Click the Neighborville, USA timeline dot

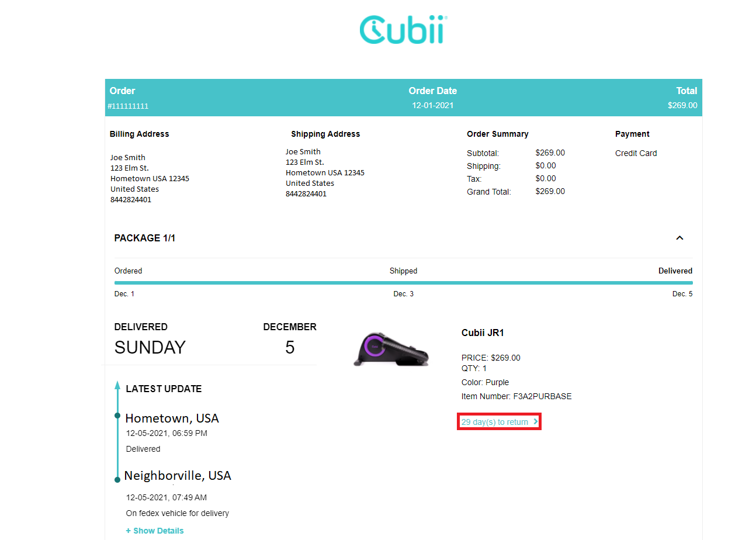117,480
